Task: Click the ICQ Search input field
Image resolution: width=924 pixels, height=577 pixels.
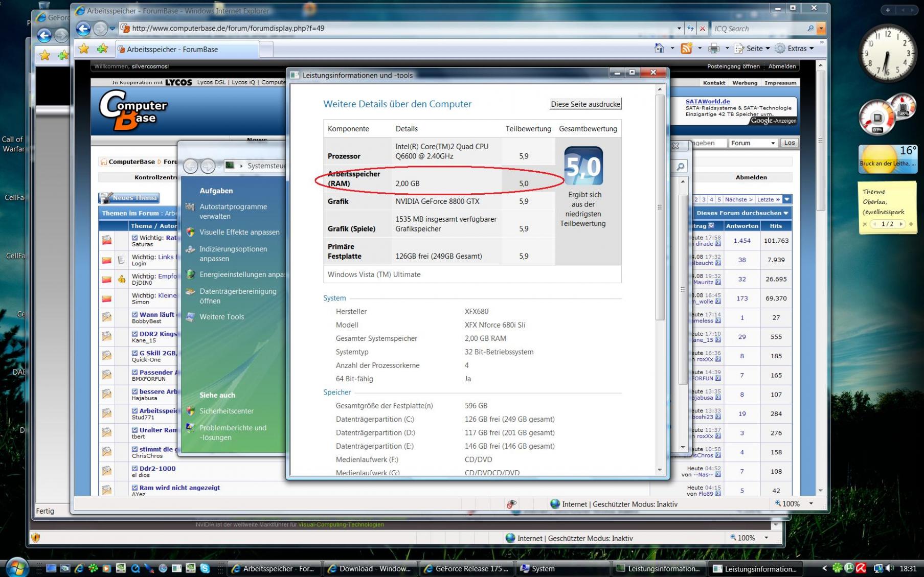Action: pos(759,29)
